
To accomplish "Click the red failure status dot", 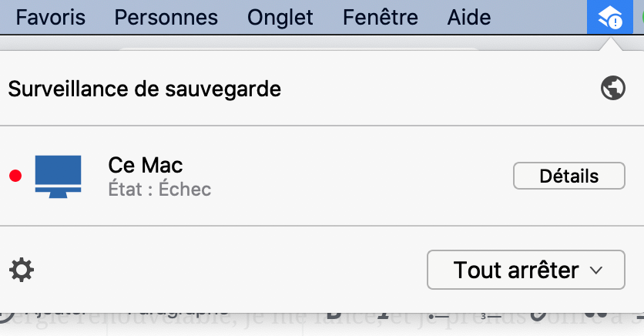I will pos(15,176).
